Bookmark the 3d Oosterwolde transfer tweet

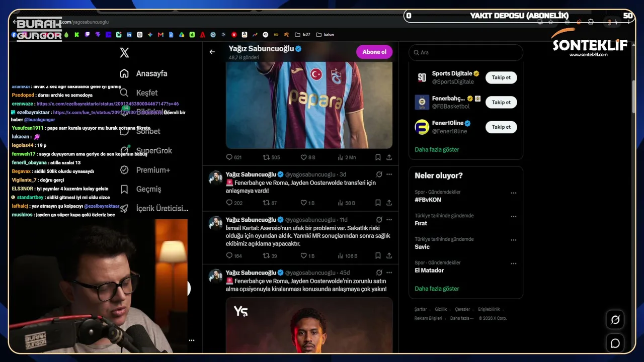[x=378, y=203]
